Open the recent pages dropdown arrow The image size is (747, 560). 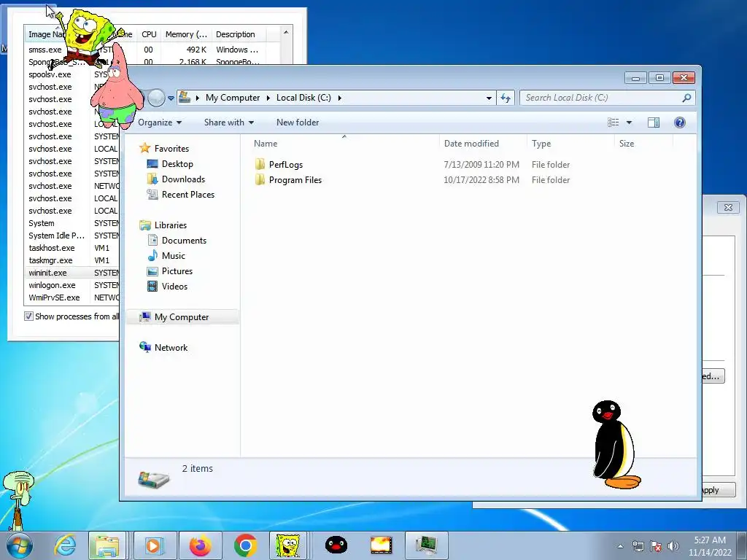click(171, 98)
